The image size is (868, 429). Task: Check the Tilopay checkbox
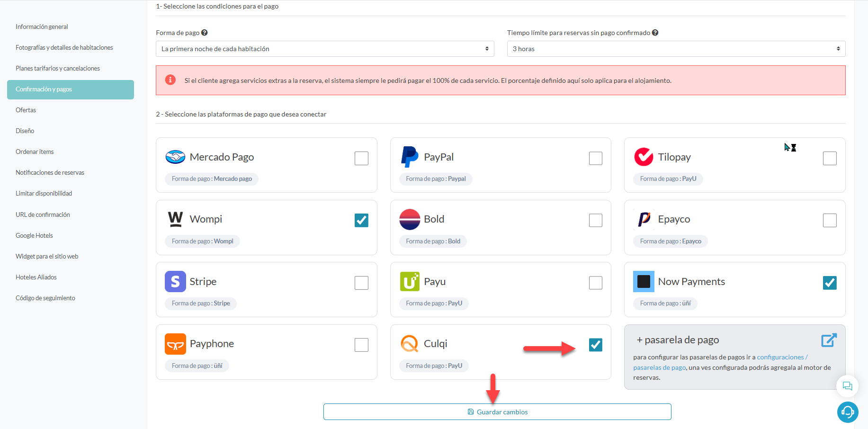click(830, 158)
